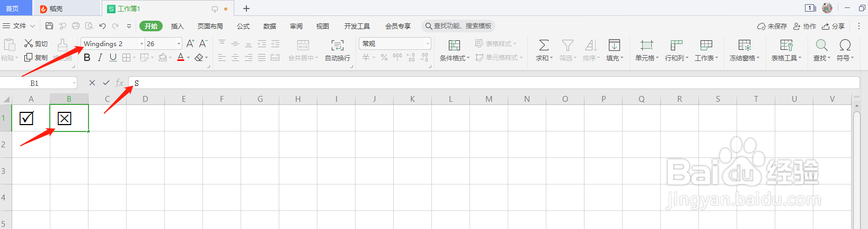Image resolution: width=868 pixels, height=229 pixels.
Task: Toggle italic formatting
Action: [100, 57]
